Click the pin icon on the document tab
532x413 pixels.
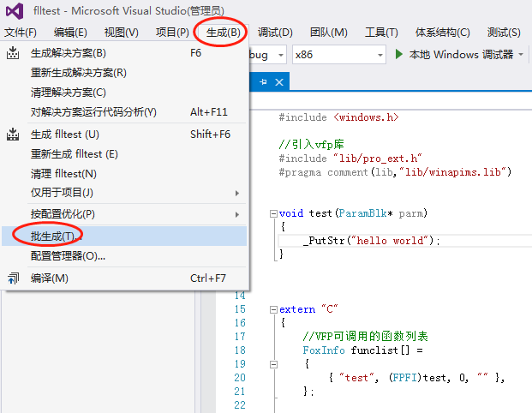[x=263, y=81]
